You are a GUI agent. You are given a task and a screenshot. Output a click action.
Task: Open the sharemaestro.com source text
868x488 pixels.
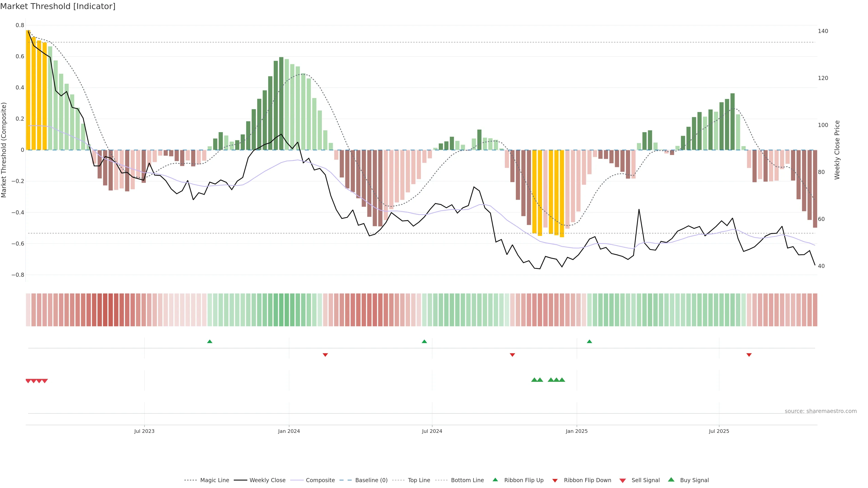pos(821,411)
